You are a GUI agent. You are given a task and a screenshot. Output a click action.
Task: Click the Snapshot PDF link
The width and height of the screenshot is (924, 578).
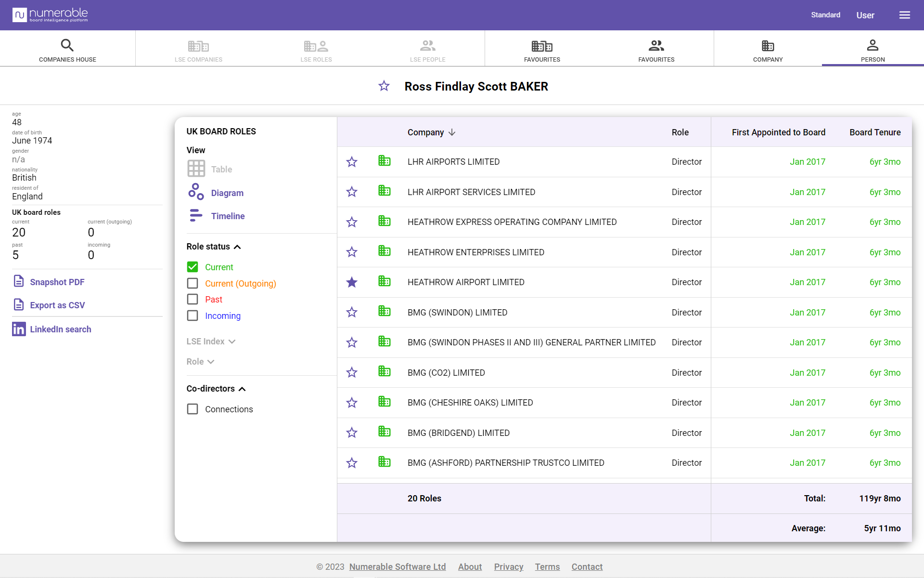point(57,282)
